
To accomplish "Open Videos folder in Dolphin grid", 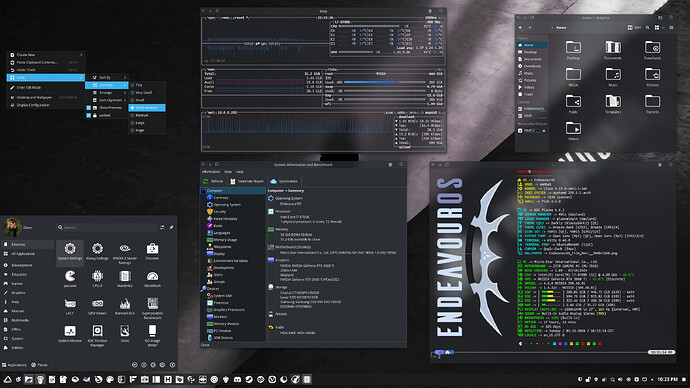I will tap(573, 131).
